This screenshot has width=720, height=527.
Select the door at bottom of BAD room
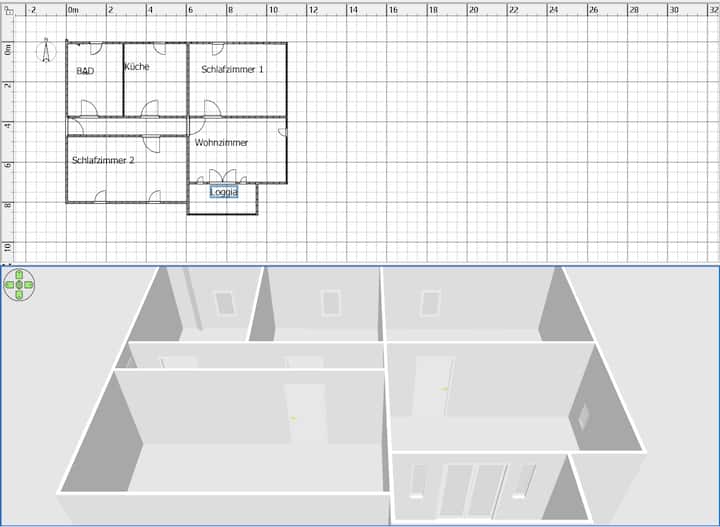88,110
